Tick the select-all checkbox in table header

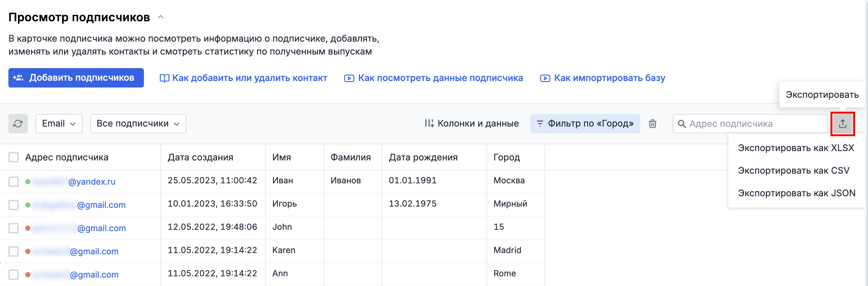[x=14, y=158]
